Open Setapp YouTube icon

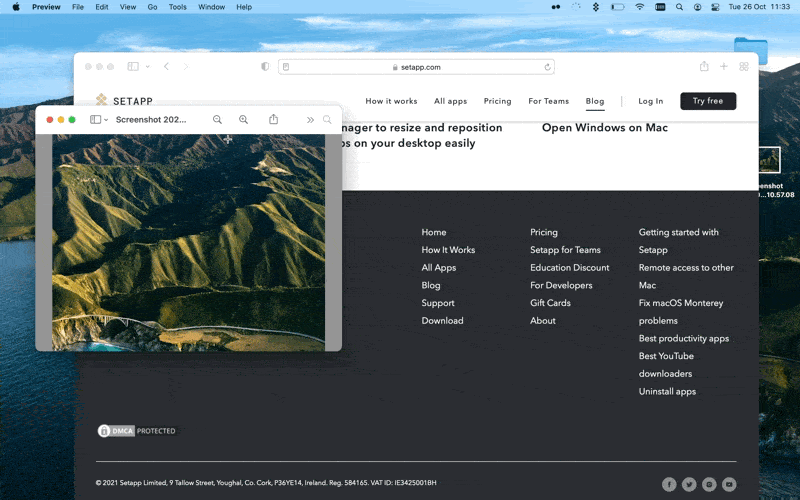coord(729,484)
